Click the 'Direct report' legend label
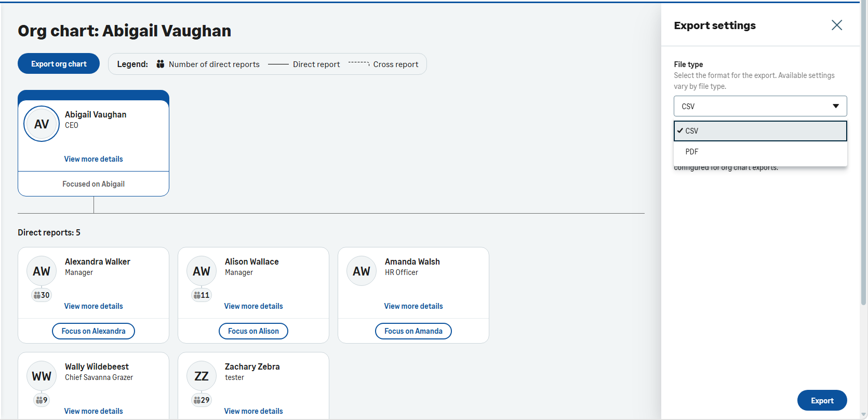 point(316,64)
